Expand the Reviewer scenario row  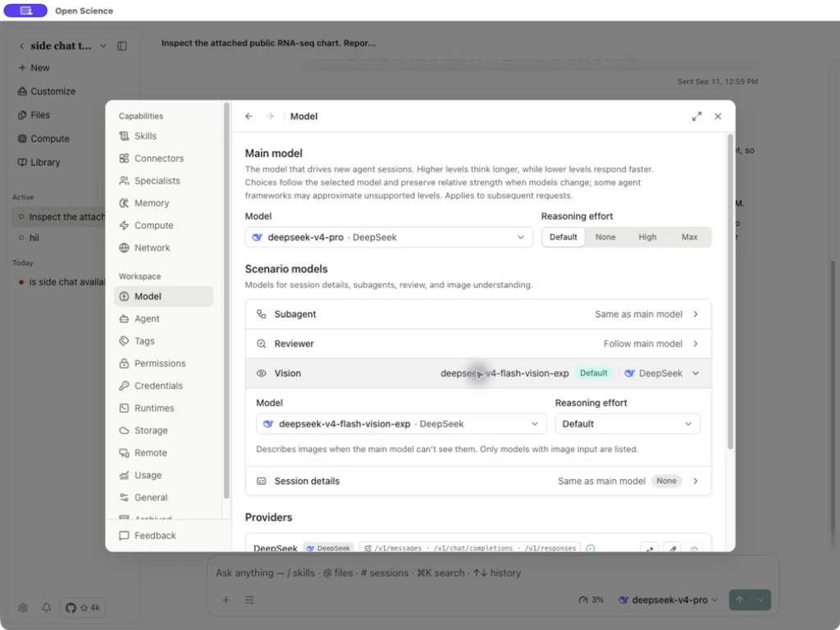(478, 344)
